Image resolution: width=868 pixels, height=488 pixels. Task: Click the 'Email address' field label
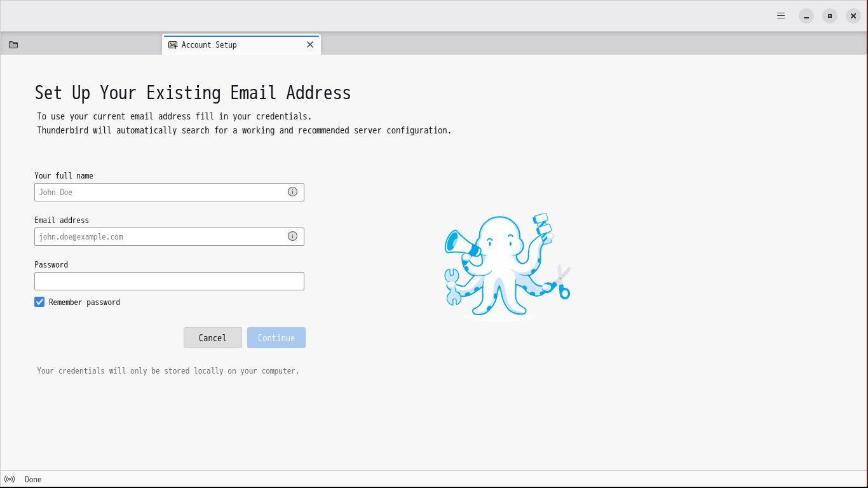click(x=62, y=220)
